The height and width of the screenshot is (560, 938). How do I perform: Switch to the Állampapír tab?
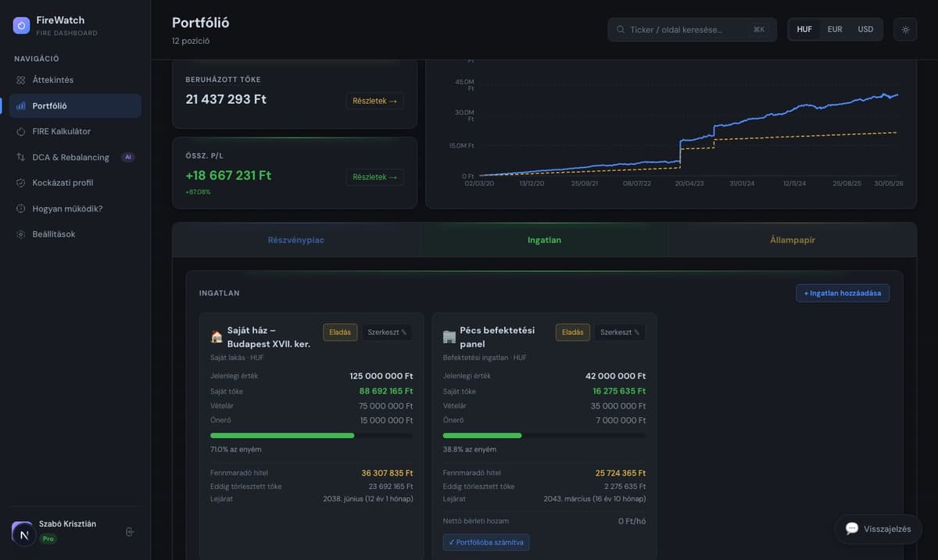793,240
